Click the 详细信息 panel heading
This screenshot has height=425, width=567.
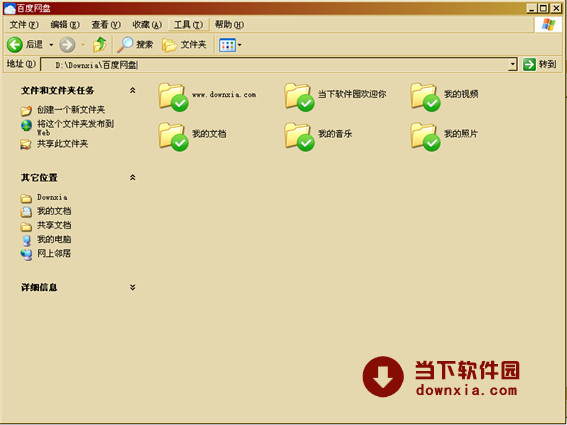click(x=39, y=288)
